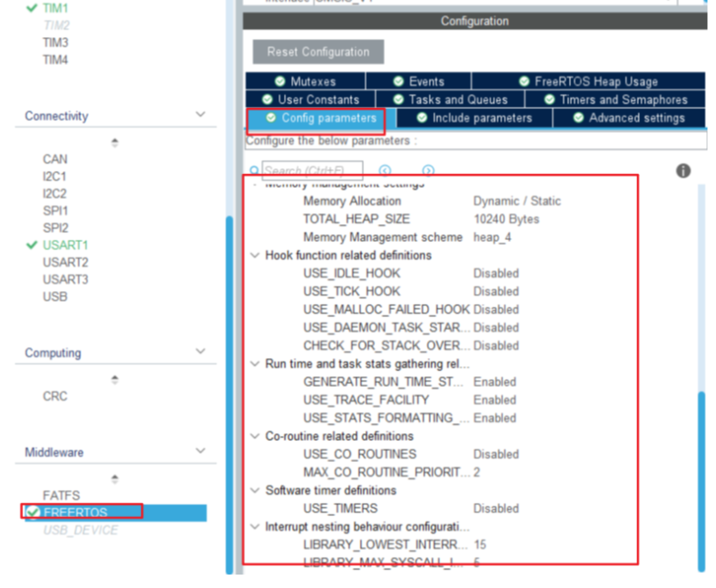Go to previous search result arrow
Screen dimensions: 716x588
click(385, 170)
